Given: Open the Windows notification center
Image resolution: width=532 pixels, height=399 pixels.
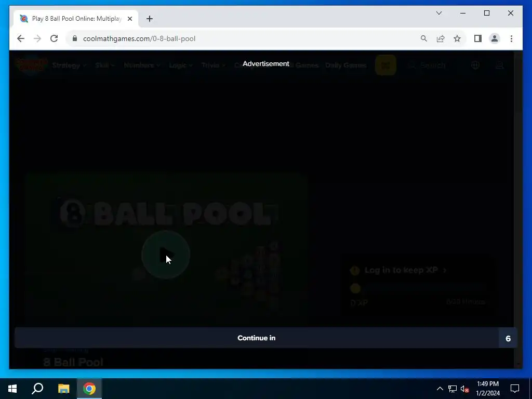Looking at the screenshot, I should [515, 389].
